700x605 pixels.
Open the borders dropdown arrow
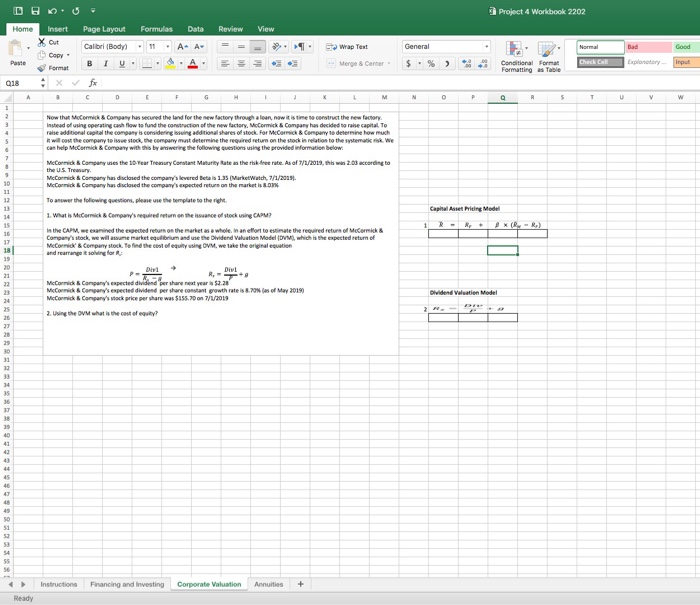(158, 63)
